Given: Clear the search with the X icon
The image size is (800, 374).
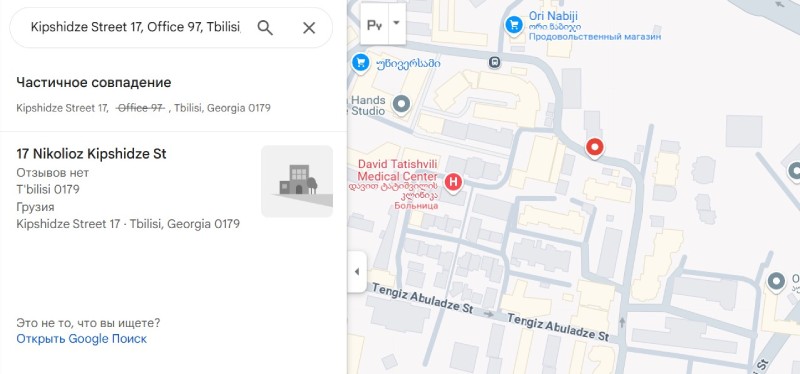Looking at the screenshot, I should (309, 28).
